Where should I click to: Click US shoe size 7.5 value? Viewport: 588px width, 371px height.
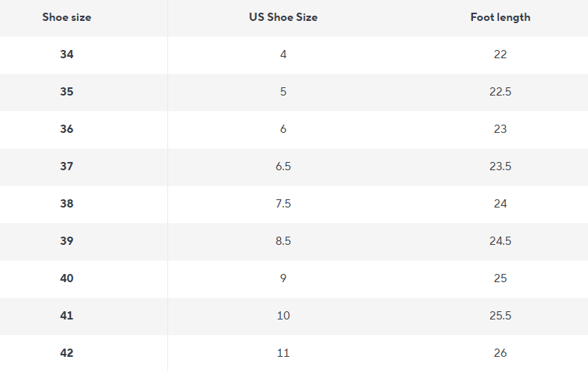click(x=283, y=204)
